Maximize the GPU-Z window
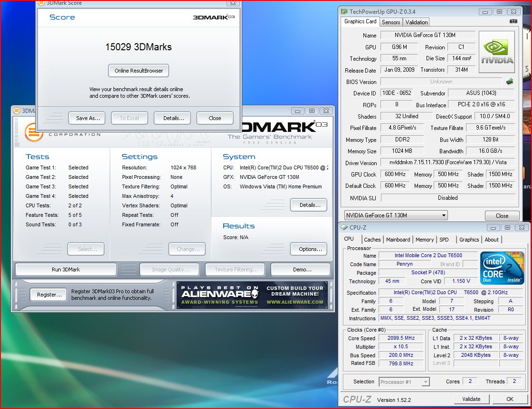The height and width of the screenshot is (409, 532). 499,11
